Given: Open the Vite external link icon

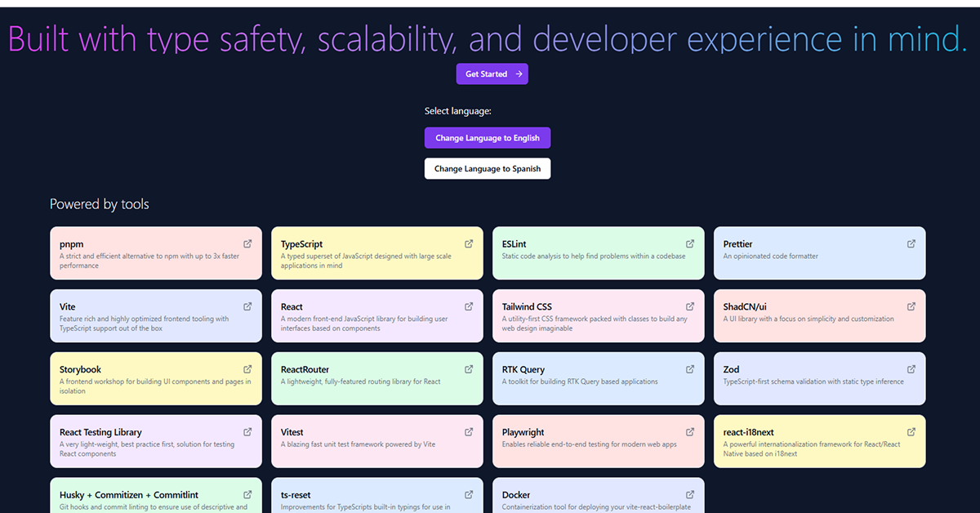Looking at the screenshot, I should (247, 306).
